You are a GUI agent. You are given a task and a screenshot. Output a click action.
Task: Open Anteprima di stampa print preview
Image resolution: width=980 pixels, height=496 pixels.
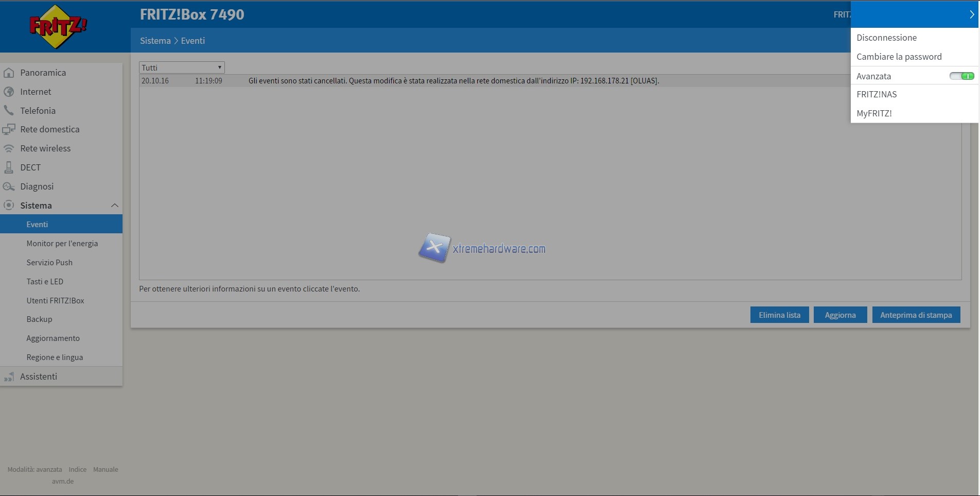pos(916,315)
